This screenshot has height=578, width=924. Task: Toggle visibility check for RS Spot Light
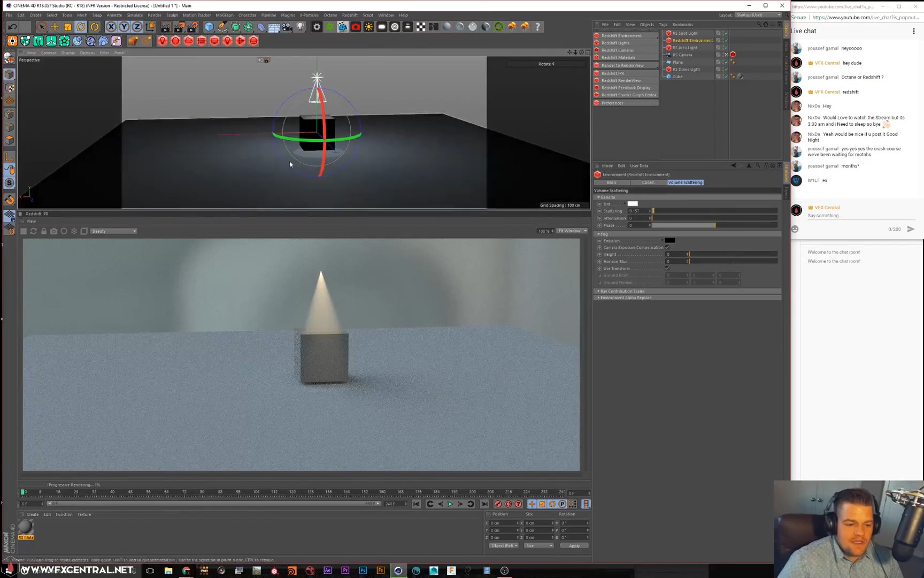[x=726, y=33]
